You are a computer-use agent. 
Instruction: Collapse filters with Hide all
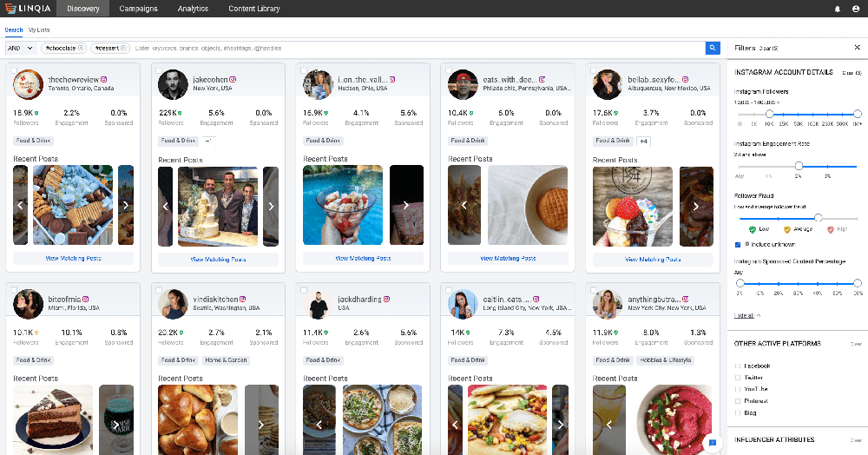[746, 315]
